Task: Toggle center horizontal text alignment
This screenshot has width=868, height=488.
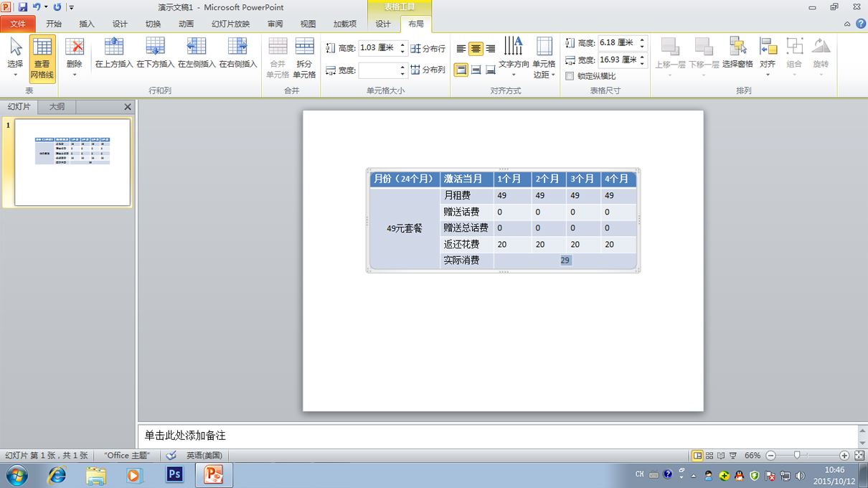Action: click(x=476, y=49)
